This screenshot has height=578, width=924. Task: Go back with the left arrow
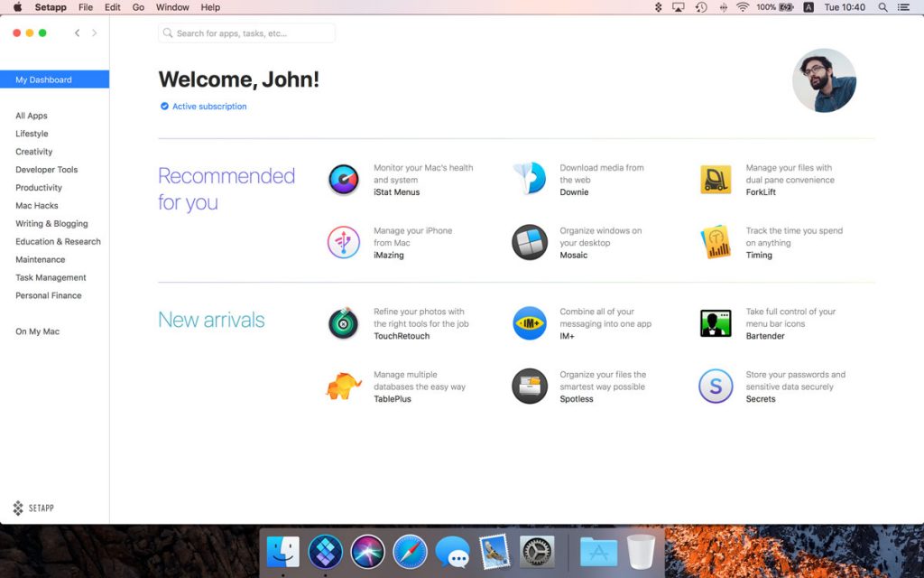pyautogui.click(x=78, y=33)
